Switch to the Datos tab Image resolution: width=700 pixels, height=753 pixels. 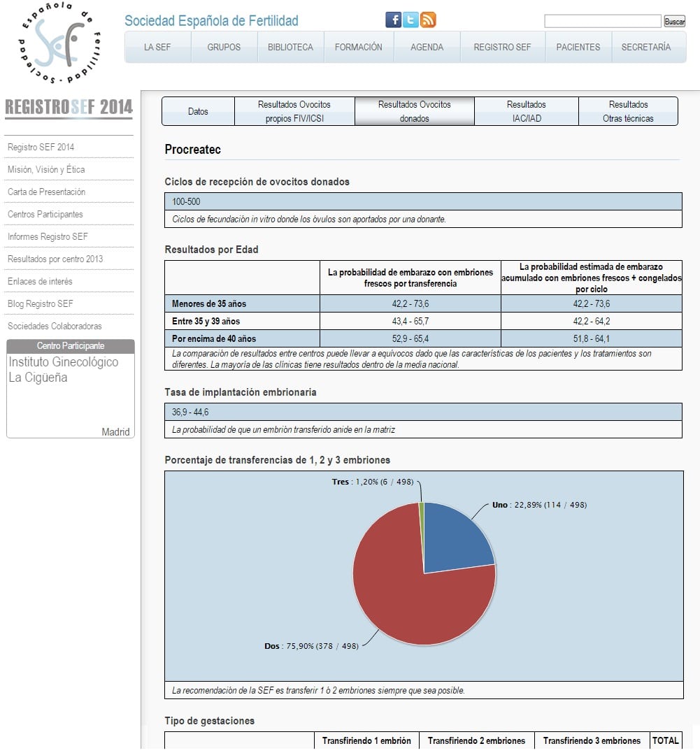[x=198, y=111]
